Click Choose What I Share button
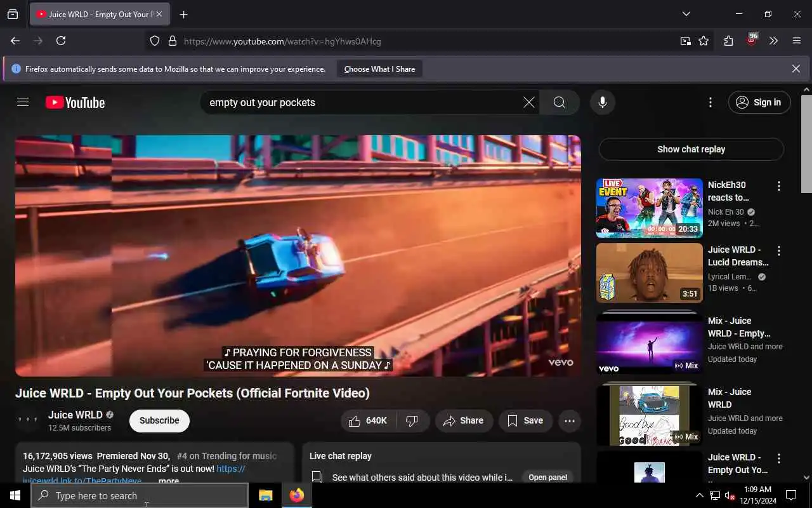Image resolution: width=812 pixels, height=508 pixels. click(379, 69)
